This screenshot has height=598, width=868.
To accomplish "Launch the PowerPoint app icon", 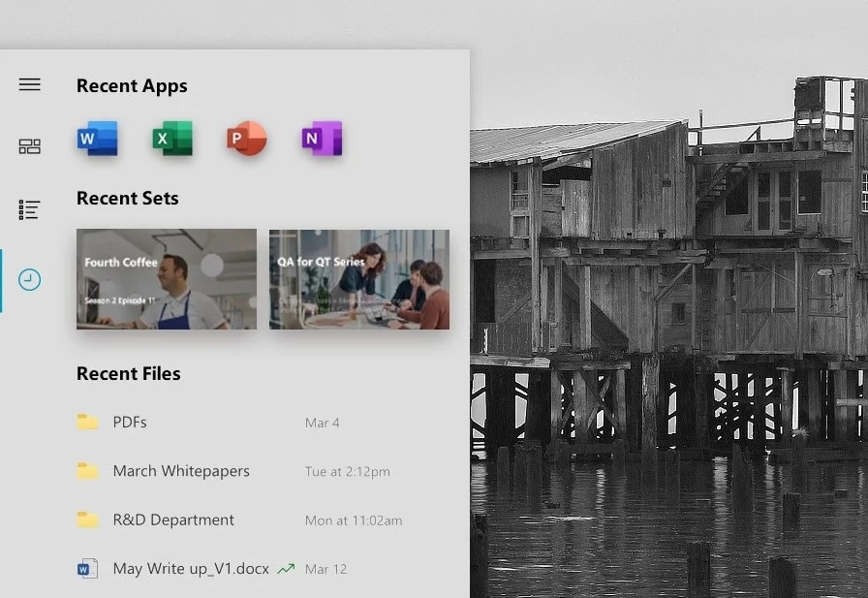I will coord(247,139).
